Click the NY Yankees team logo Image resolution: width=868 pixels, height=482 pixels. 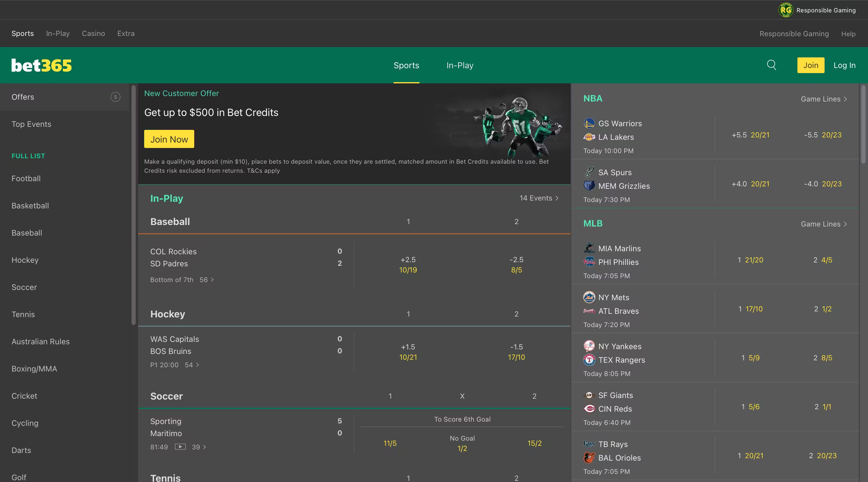[x=589, y=346]
